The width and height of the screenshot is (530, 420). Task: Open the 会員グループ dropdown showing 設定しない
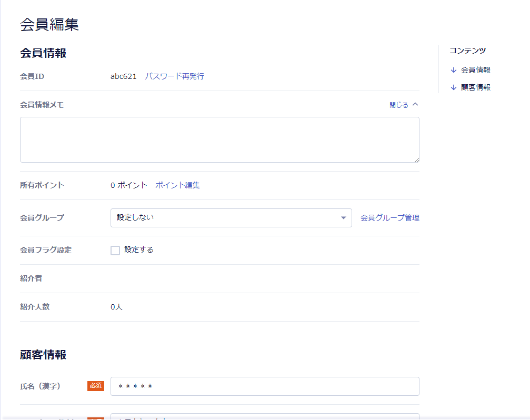click(x=226, y=218)
